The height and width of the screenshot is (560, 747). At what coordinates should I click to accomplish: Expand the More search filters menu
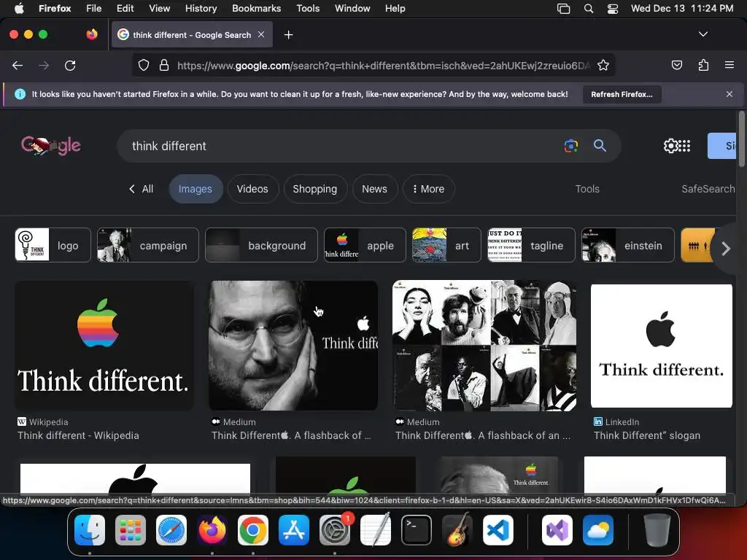pos(428,189)
